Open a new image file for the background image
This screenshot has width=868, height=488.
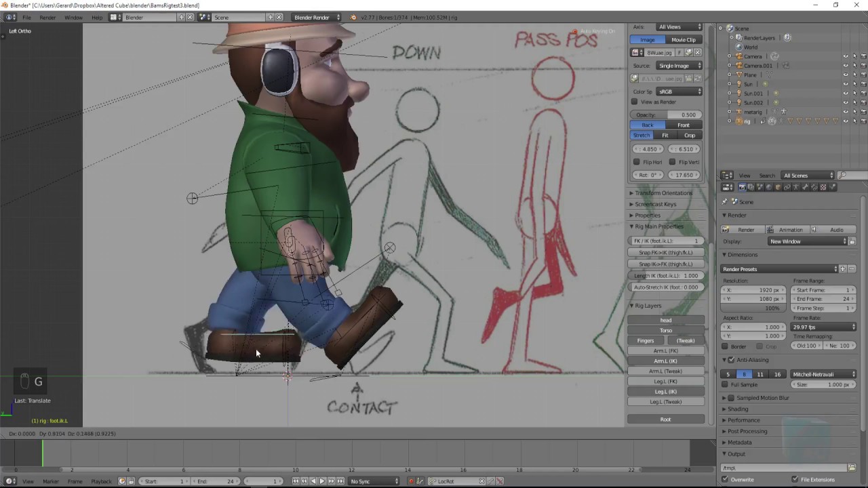click(x=688, y=52)
